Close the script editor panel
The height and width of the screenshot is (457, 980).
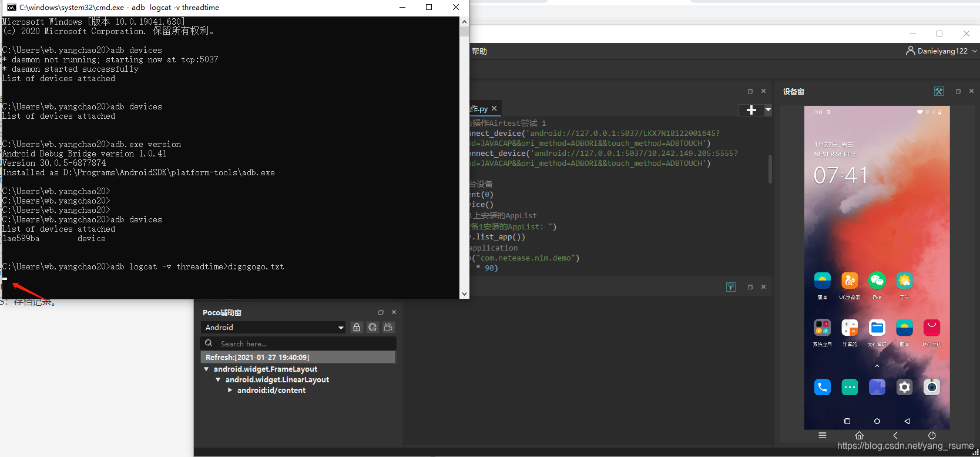pyautogui.click(x=764, y=91)
